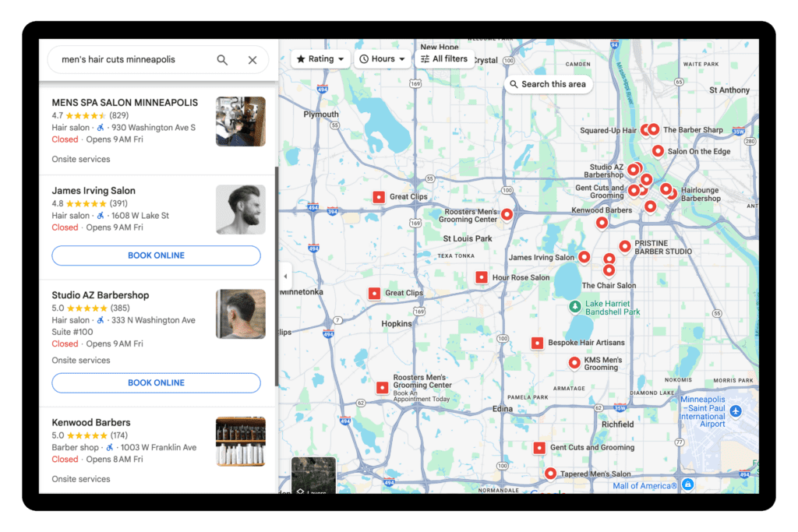The height and width of the screenshot is (532, 798).
Task: Open the Hours filter dropdown
Action: tap(382, 59)
